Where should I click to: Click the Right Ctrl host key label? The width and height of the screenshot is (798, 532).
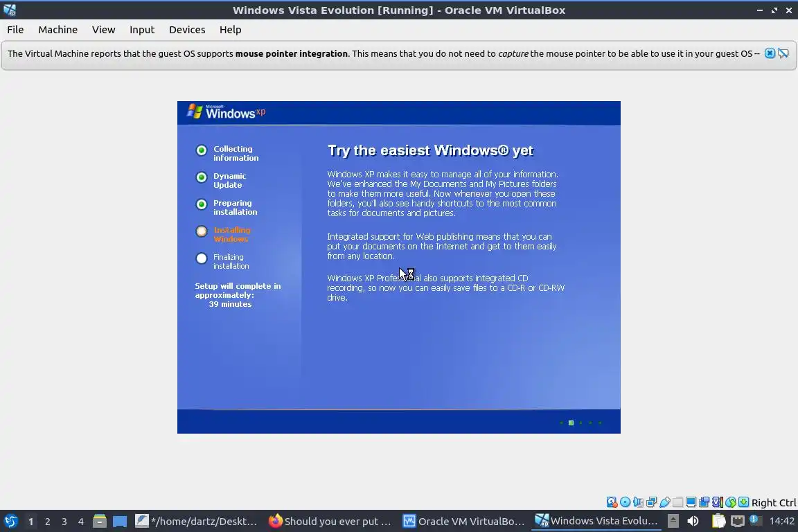[774, 503]
